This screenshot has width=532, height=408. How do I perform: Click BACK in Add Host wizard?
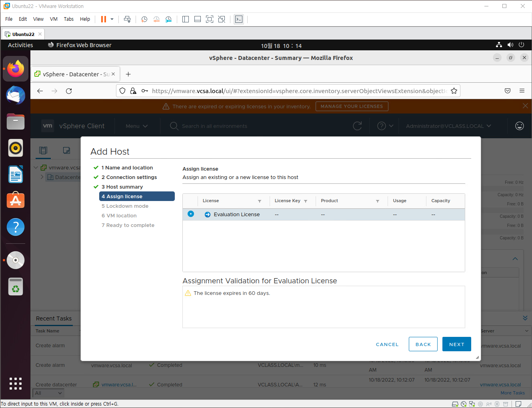click(423, 344)
